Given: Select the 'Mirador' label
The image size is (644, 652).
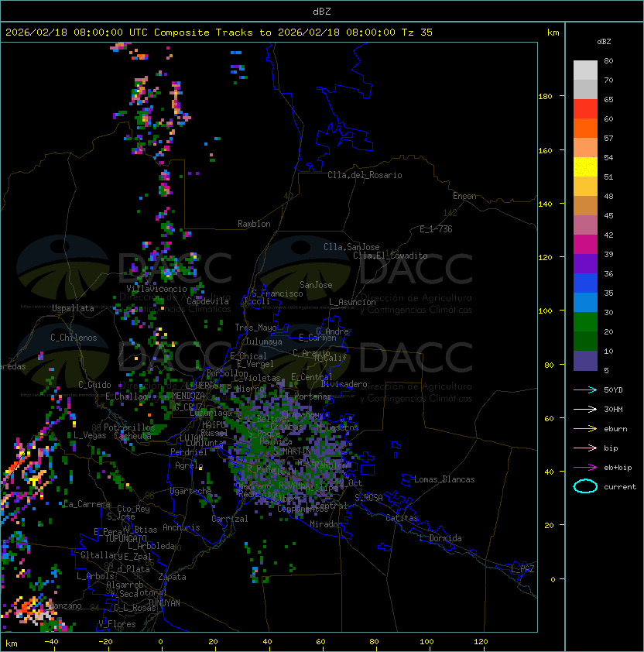Looking at the screenshot, I should coord(326,524).
